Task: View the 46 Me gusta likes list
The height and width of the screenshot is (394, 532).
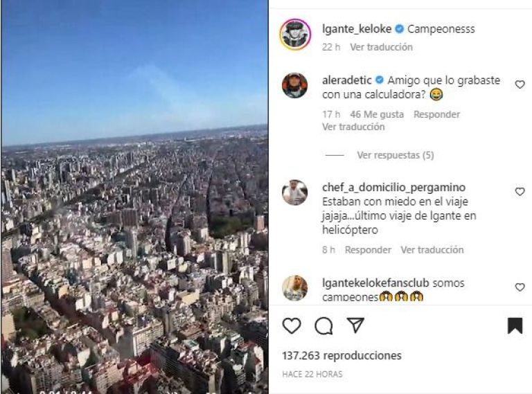Action: [x=377, y=114]
